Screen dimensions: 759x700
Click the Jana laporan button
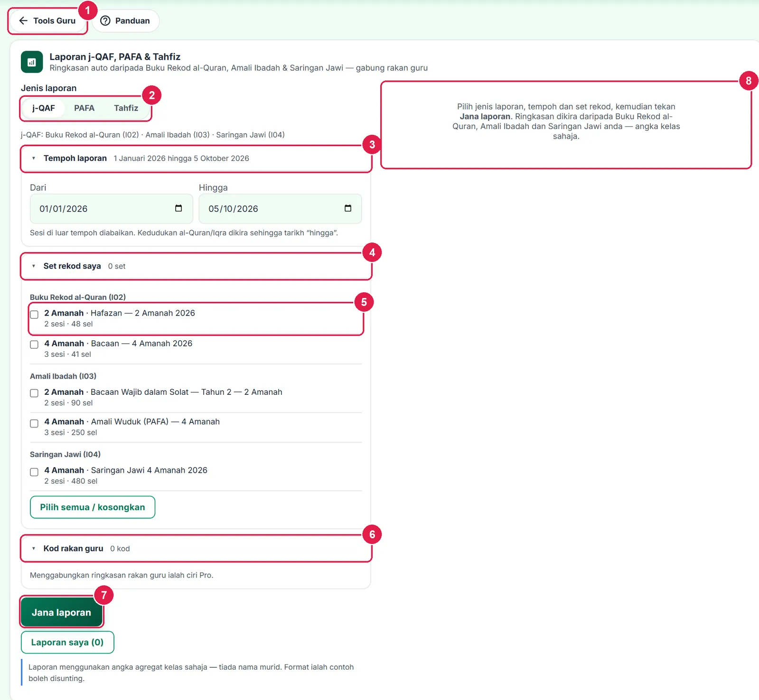coord(61,613)
